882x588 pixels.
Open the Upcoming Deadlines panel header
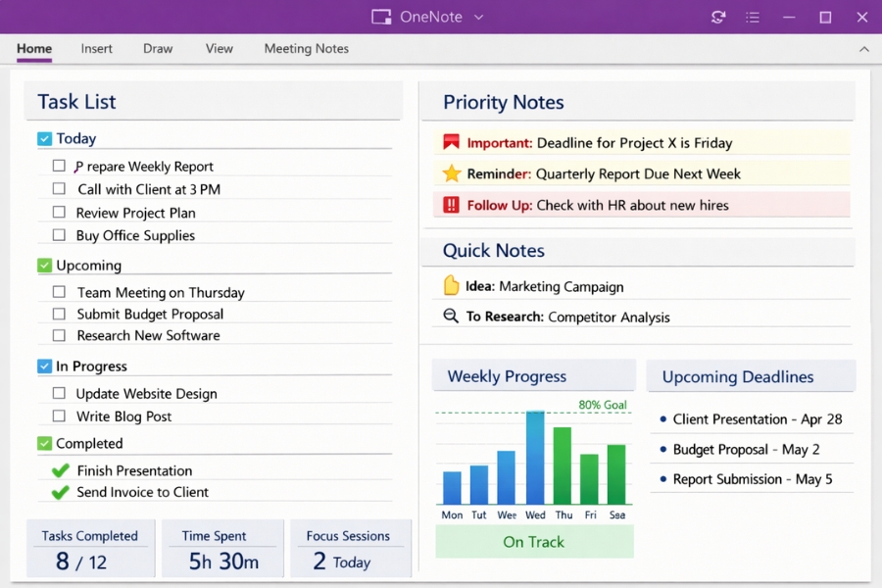tap(738, 376)
